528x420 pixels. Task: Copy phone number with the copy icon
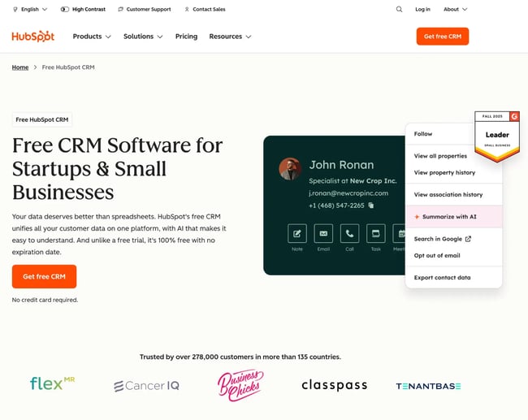click(371, 206)
